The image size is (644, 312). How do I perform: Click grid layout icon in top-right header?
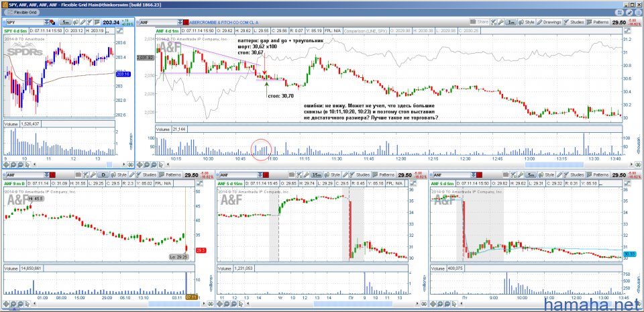point(619,13)
